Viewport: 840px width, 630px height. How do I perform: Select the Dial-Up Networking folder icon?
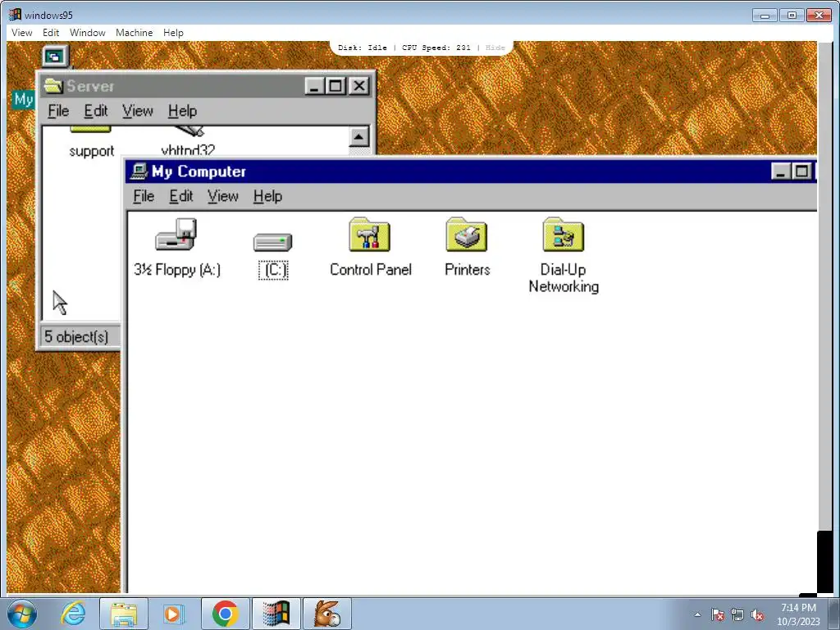[563, 234]
